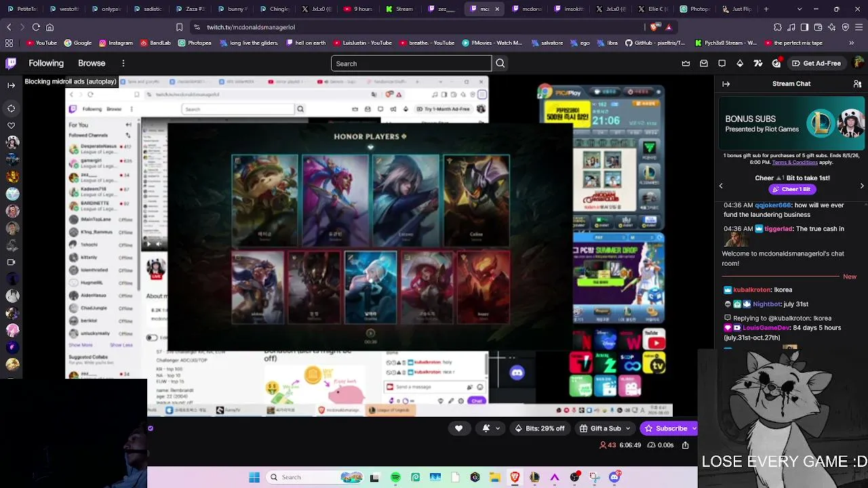Open the Terms & Conditions link in chat banner
The width and height of the screenshot is (868, 488).
[x=794, y=163]
